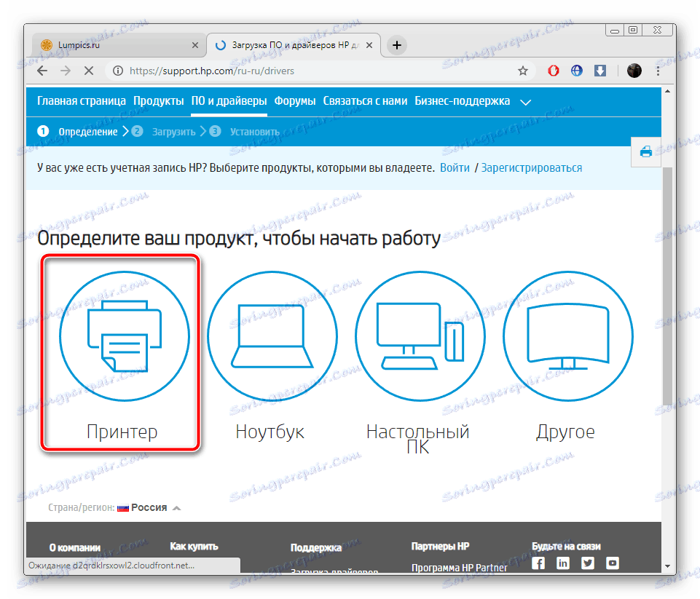Click the vertical scrollbar thumb
700x599 pixels.
coord(667,285)
